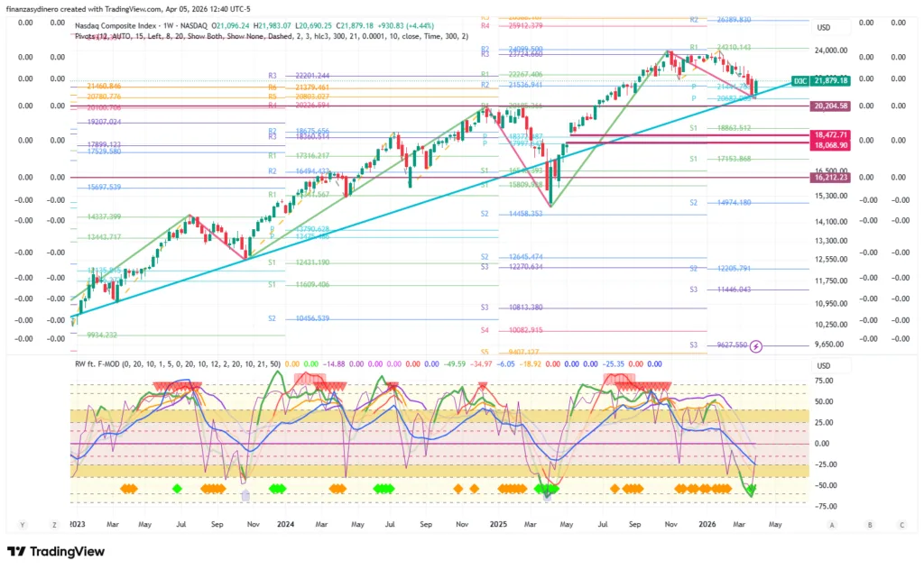
Task: Click the 2025 label on time axis
Action: point(496,523)
